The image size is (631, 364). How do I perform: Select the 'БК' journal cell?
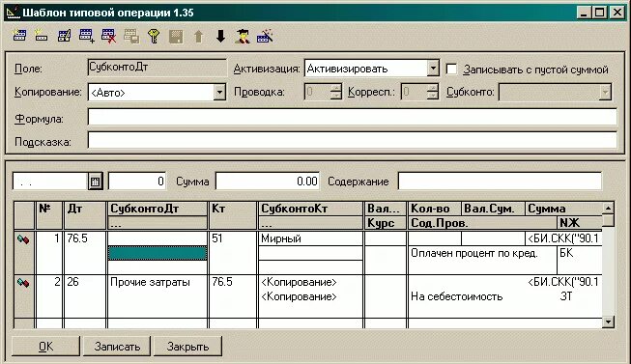pos(580,261)
